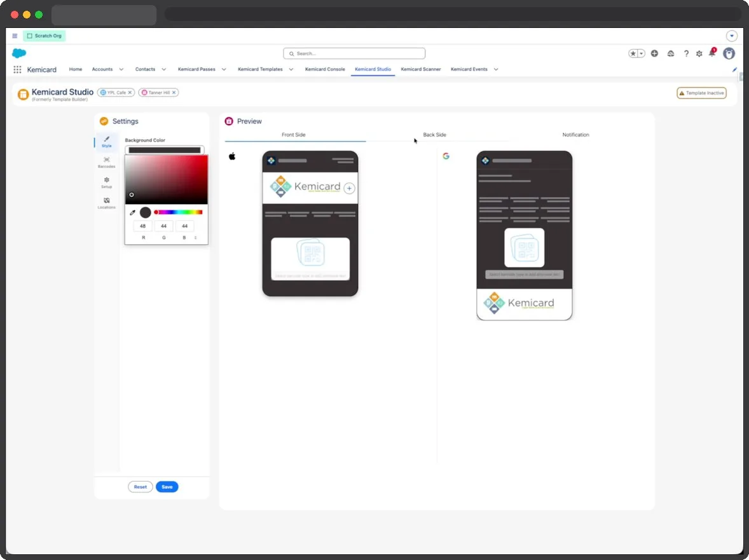Click the Apple platform icon

(x=232, y=156)
